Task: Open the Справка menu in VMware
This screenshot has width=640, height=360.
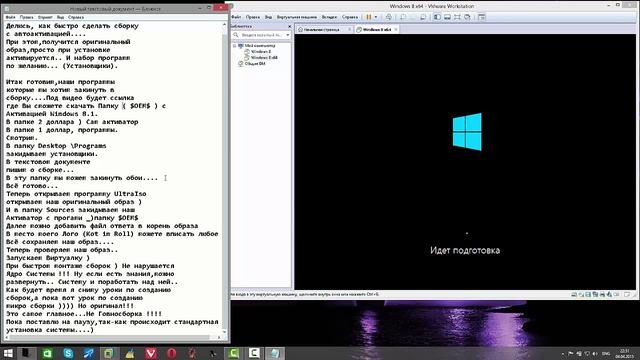Action: point(350,17)
